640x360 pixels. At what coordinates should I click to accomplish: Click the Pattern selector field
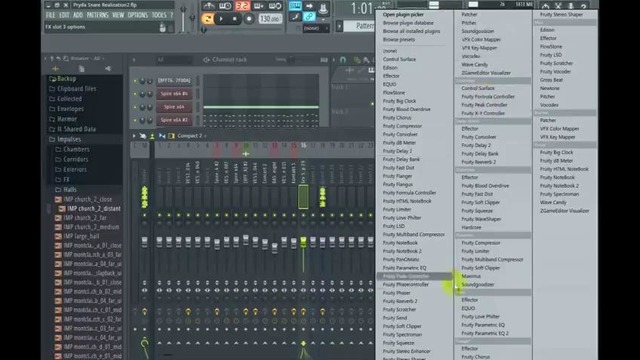[360, 26]
